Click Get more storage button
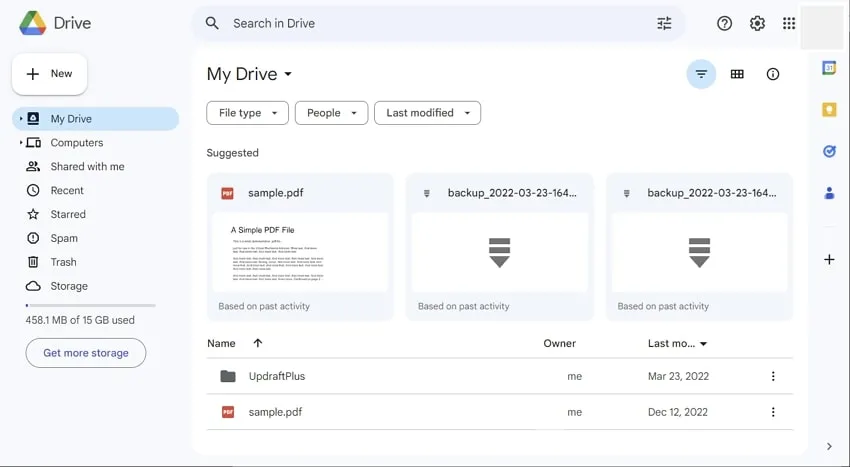Image resolution: width=850 pixels, height=467 pixels. click(86, 353)
